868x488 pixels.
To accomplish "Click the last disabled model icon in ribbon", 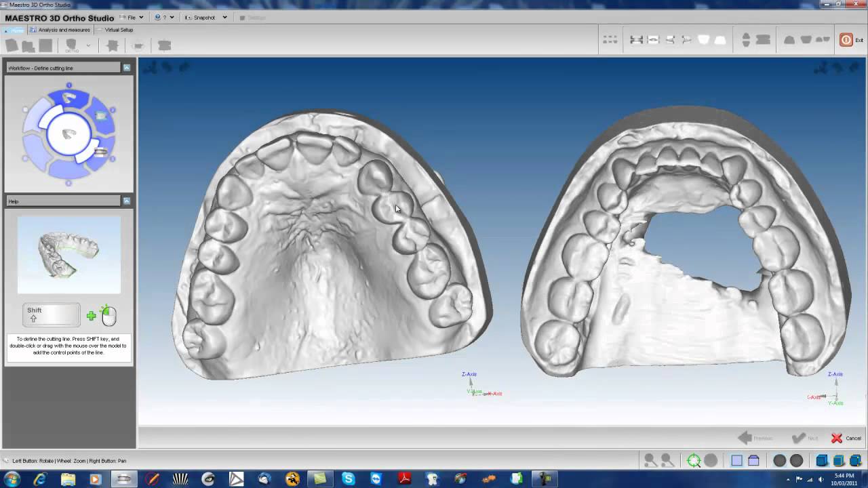I will (164, 45).
